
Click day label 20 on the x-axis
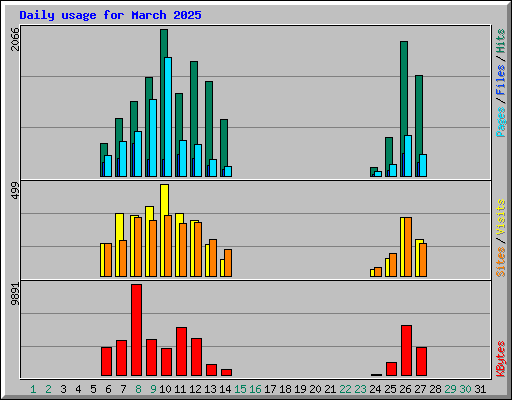pyautogui.click(x=315, y=389)
